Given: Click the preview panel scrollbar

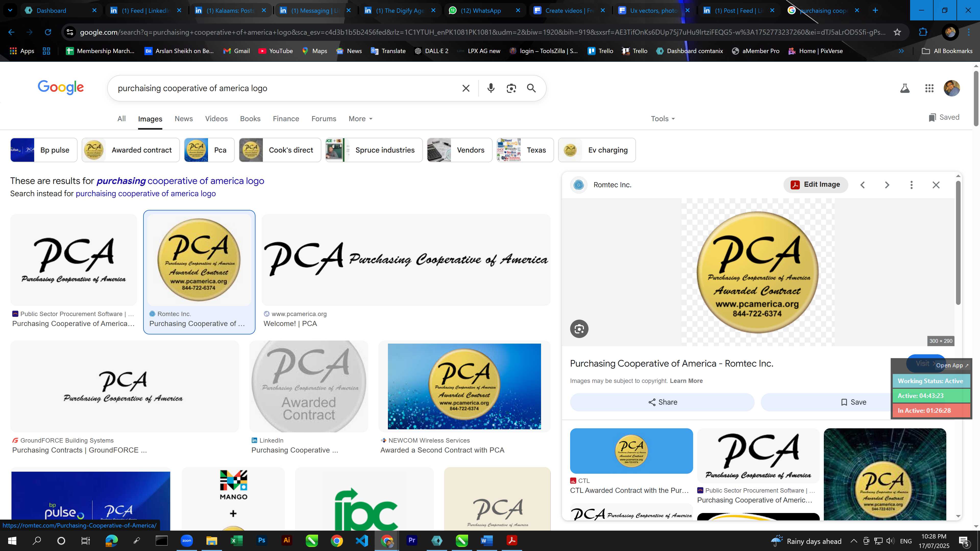Looking at the screenshot, I should point(958,243).
